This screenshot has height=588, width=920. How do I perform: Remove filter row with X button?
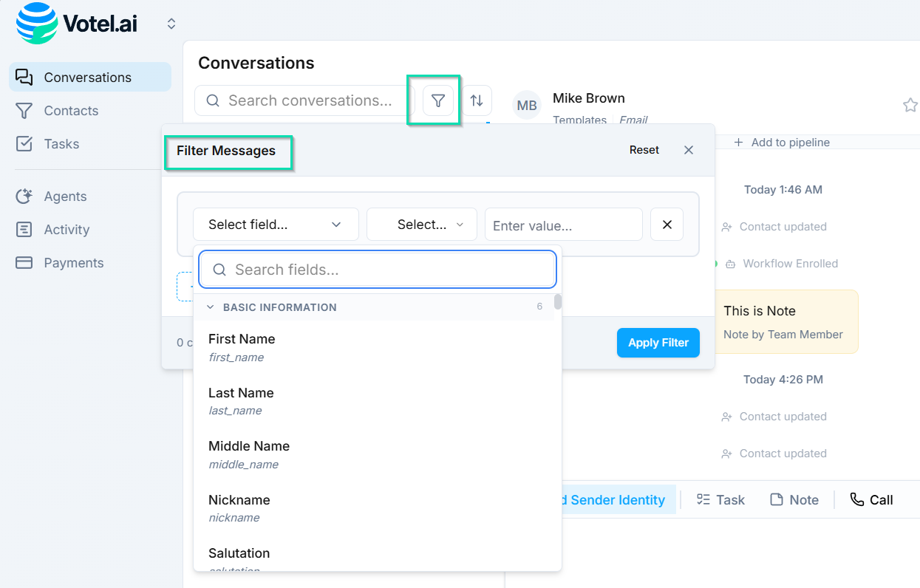pyautogui.click(x=667, y=225)
